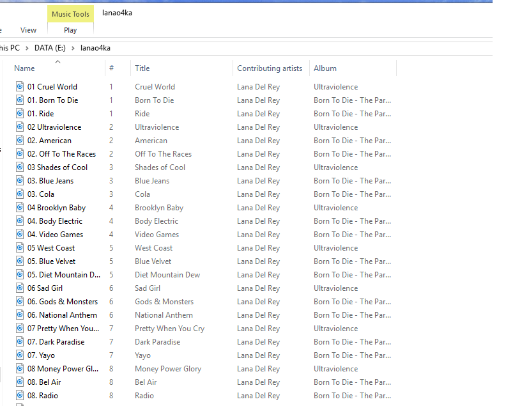Select the file name 02. Off To The Races
This screenshot has height=420, width=529.
coord(62,154)
